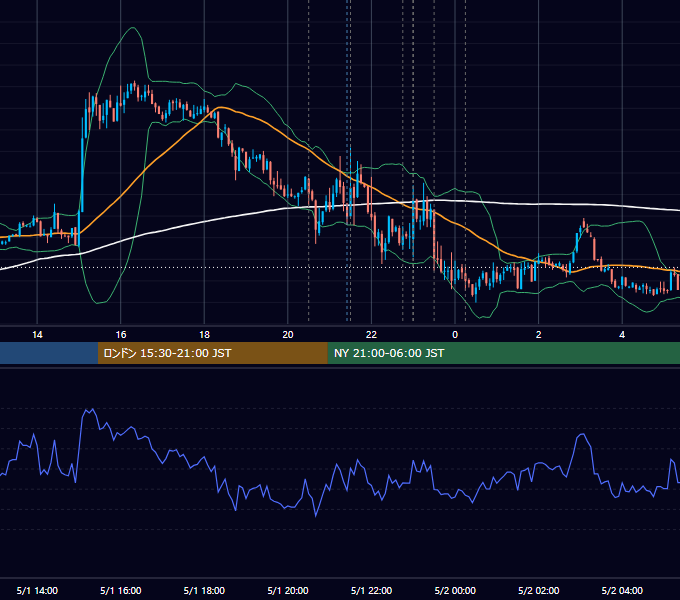Click the 18 hour axis label
The height and width of the screenshot is (600, 680).
pos(204,335)
